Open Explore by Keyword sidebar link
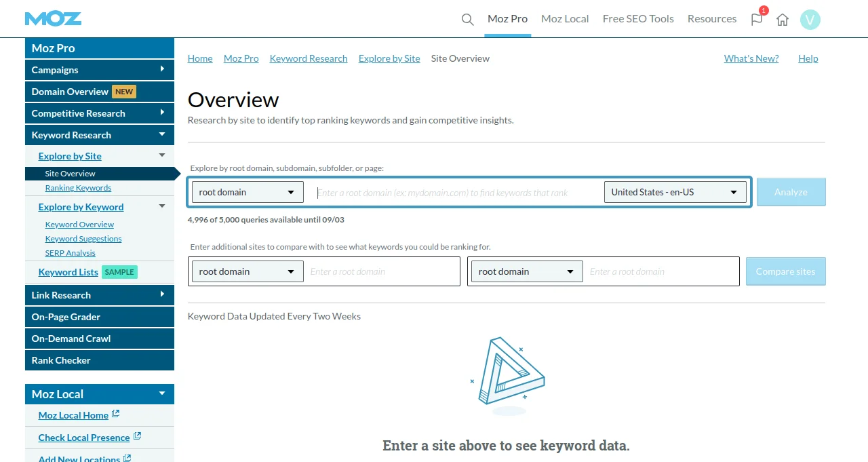This screenshot has height=462, width=868. [81, 207]
